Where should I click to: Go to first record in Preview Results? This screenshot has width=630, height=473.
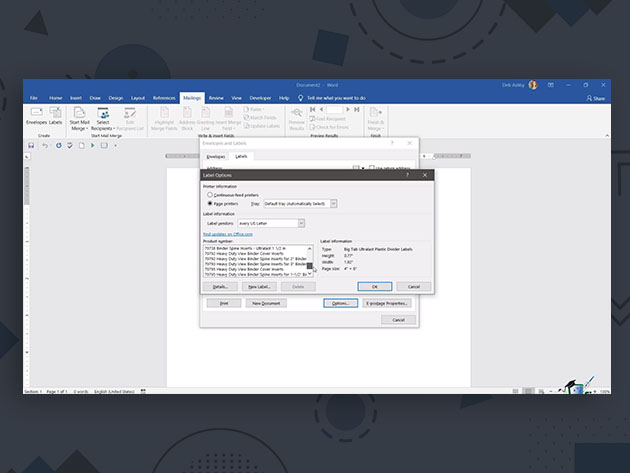click(x=313, y=109)
